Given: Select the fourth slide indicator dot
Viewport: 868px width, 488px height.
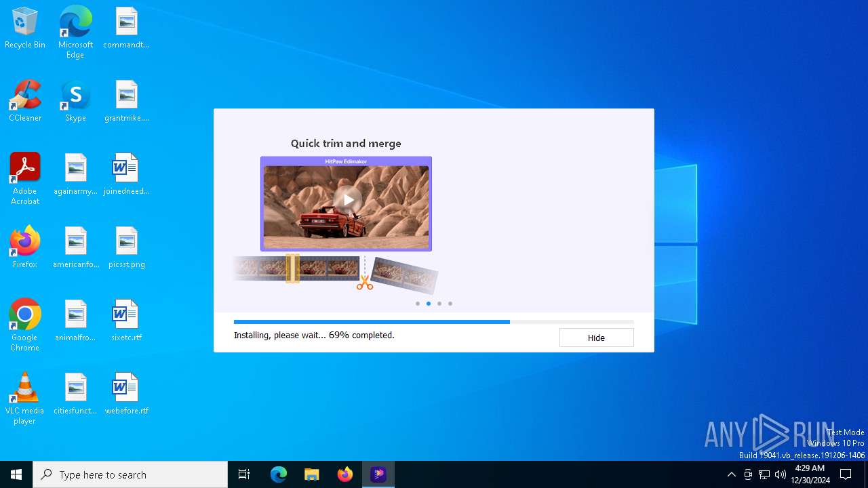Looking at the screenshot, I should (450, 304).
